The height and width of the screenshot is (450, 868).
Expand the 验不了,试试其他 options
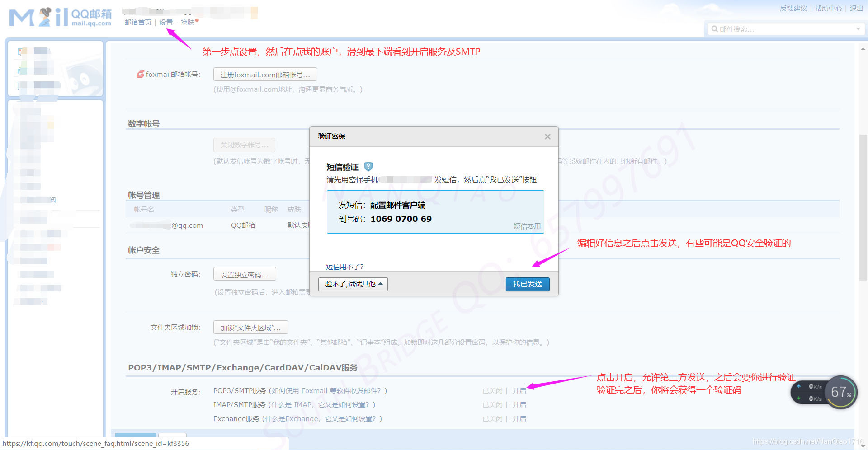[353, 284]
